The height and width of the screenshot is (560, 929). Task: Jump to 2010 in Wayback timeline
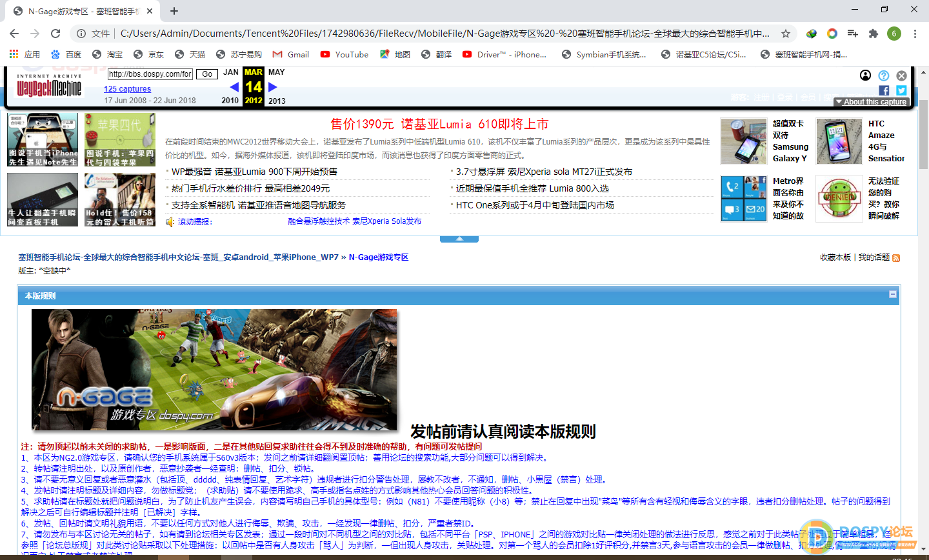point(230,101)
